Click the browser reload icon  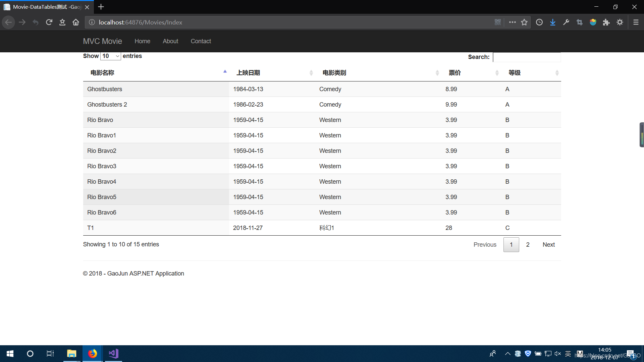[49, 22]
